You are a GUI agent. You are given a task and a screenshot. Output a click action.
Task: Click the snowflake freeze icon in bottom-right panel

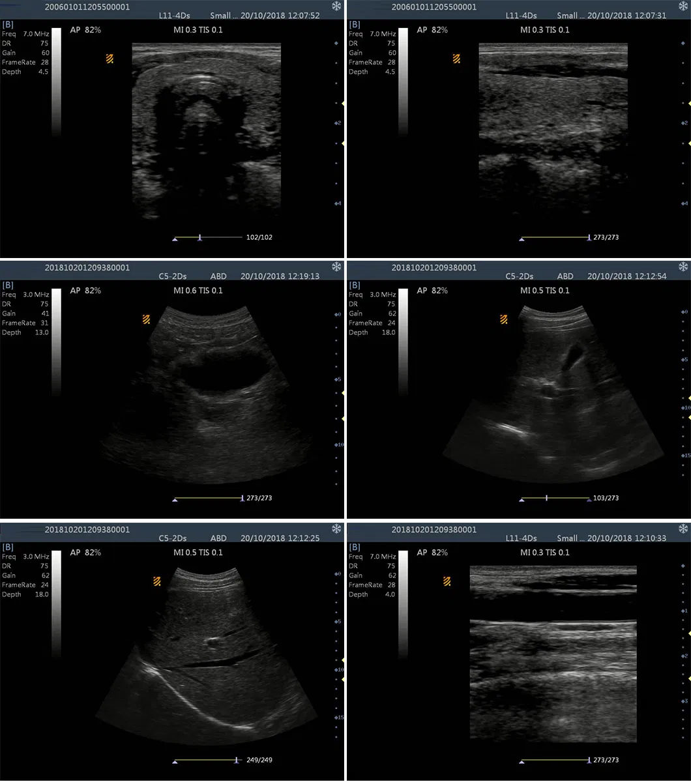tap(683, 529)
